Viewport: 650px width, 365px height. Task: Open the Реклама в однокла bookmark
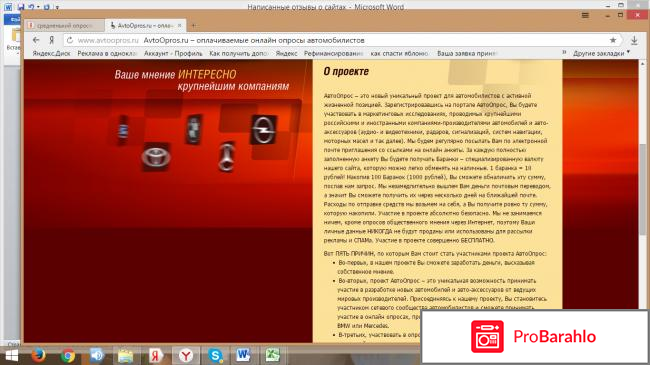pyautogui.click(x=107, y=54)
